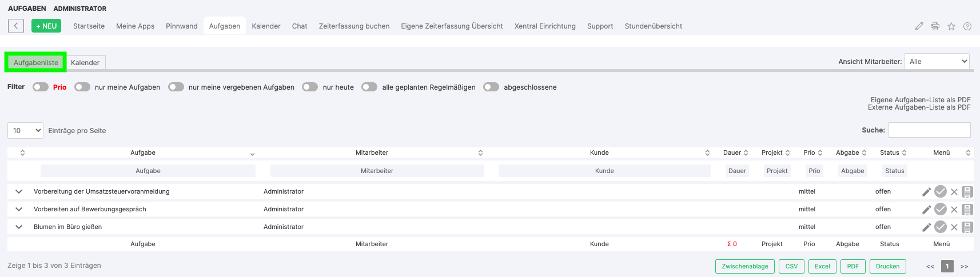Export the task list as CSV
Screen dimensions: 980x277
[x=791, y=266]
